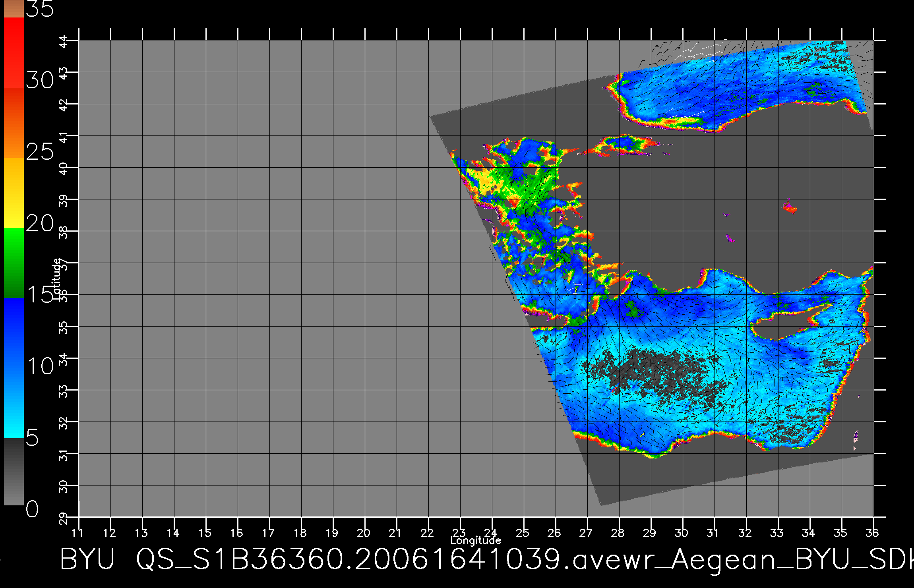Pick the red segment of the colorbar
Image resolution: width=914 pixels, height=588 pixels.
pos(14,52)
